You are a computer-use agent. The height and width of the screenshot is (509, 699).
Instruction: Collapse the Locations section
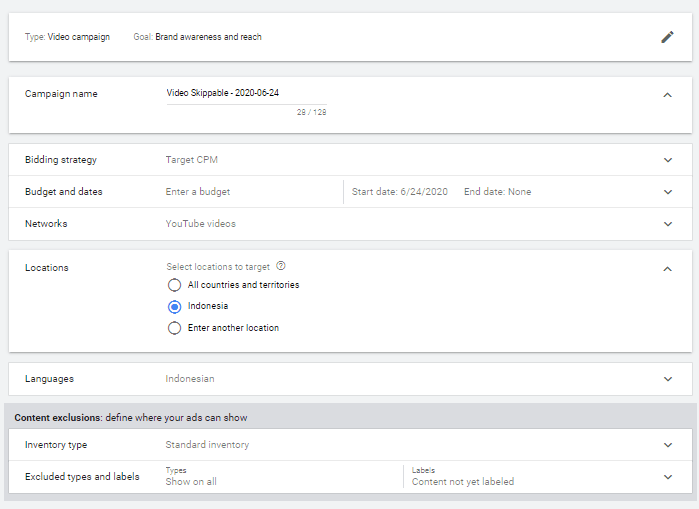668,269
